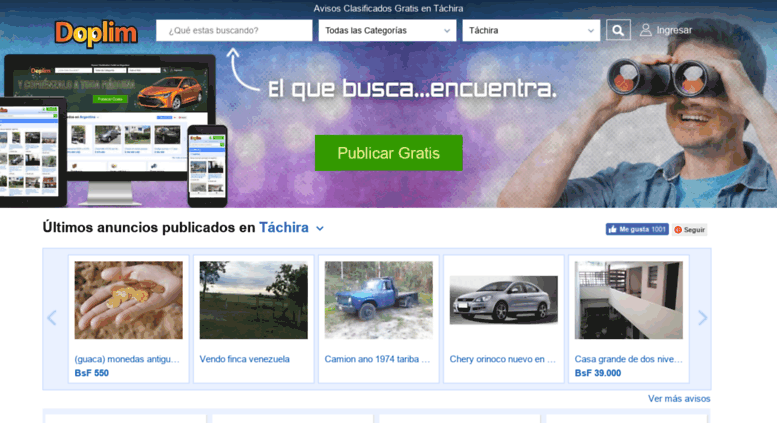Click 'Avisos Clasificados Gratis en Táchira' header text
Image resolution: width=777 pixels, height=423 pixels.
(388, 8)
